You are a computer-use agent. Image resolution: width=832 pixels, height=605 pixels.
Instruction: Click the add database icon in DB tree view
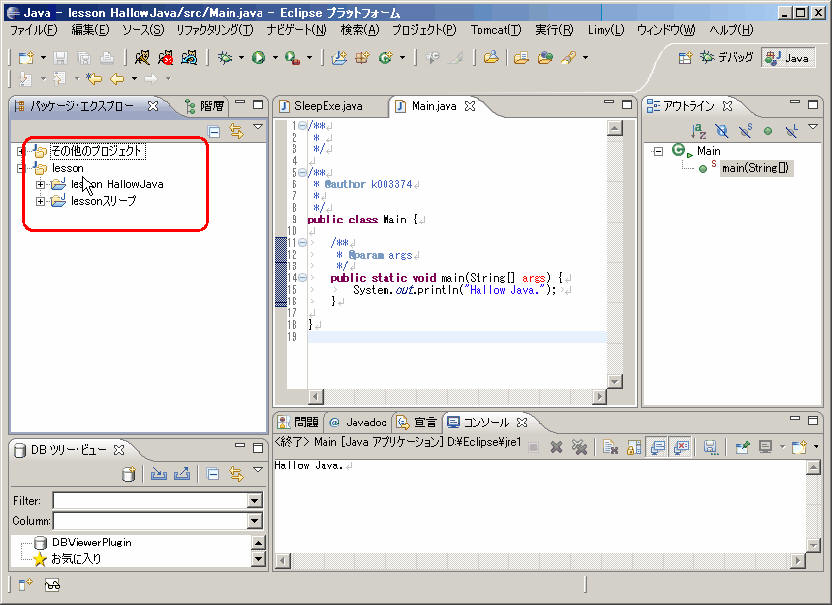tap(128, 474)
